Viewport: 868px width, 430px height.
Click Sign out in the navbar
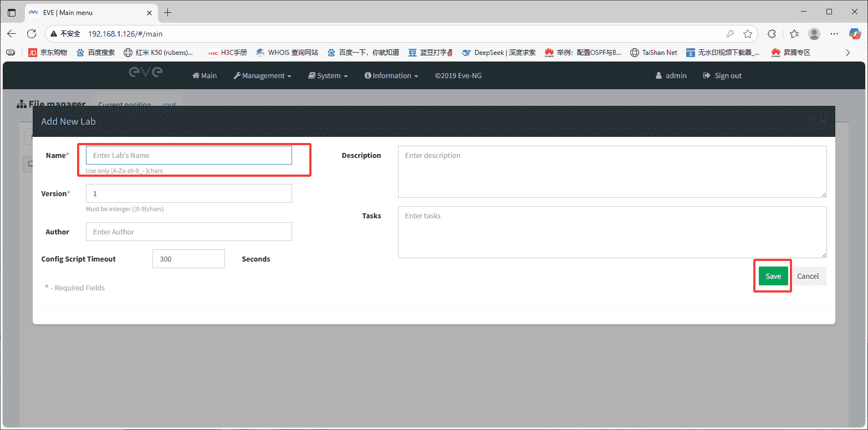pyautogui.click(x=722, y=76)
